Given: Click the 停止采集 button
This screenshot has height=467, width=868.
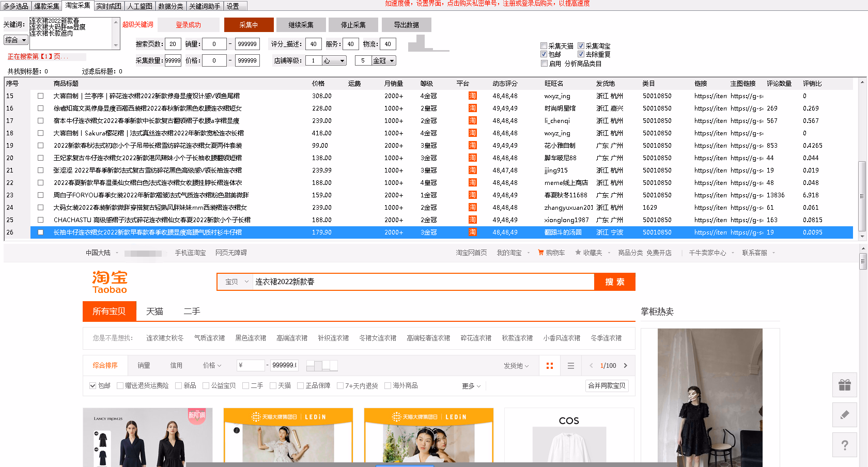Looking at the screenshot, I should [353, 25].
